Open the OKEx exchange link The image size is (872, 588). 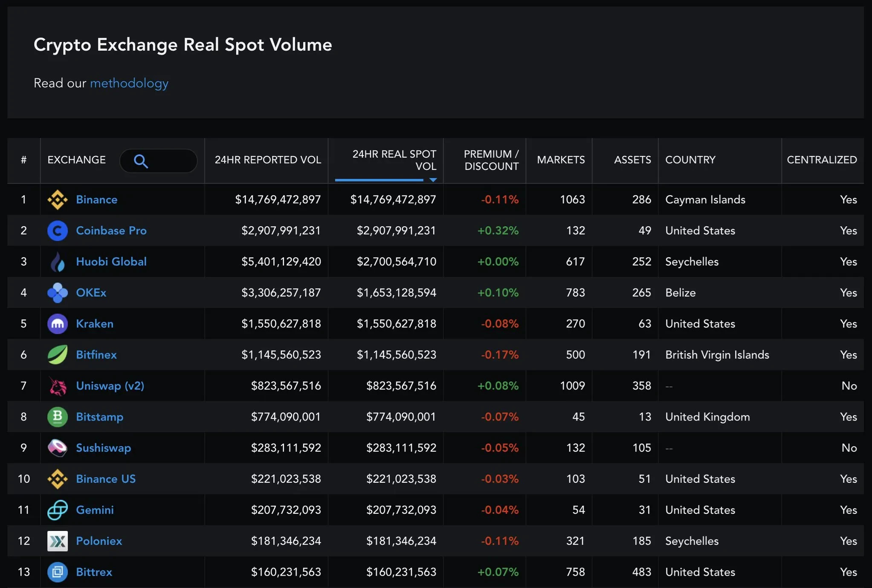tap(91, 293)
